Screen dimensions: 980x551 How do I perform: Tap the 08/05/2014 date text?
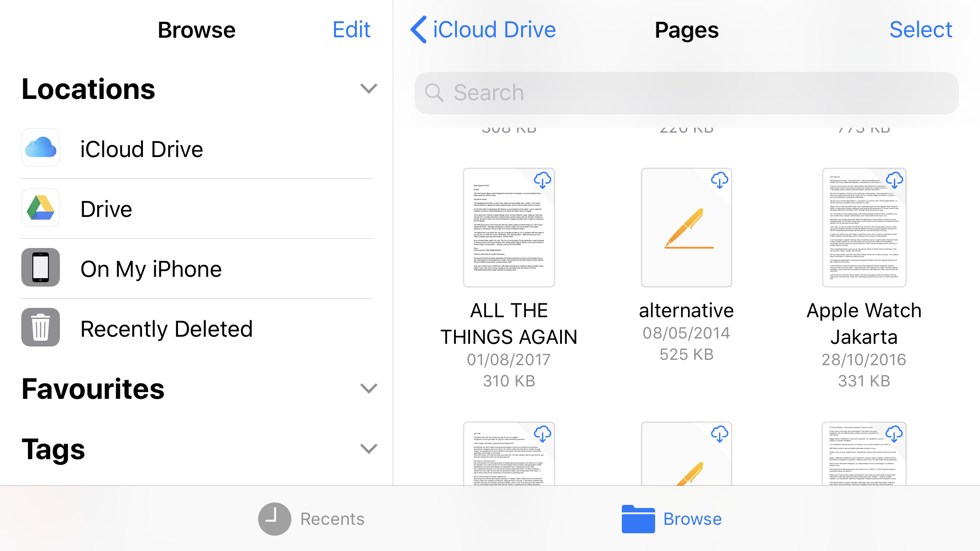tap(686, 333)
